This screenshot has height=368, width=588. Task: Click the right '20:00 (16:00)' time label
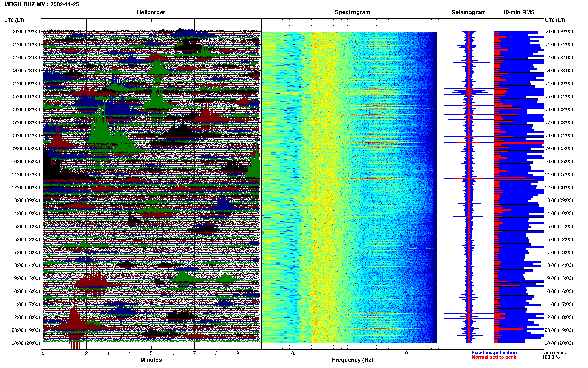click(x=559, y=291)
